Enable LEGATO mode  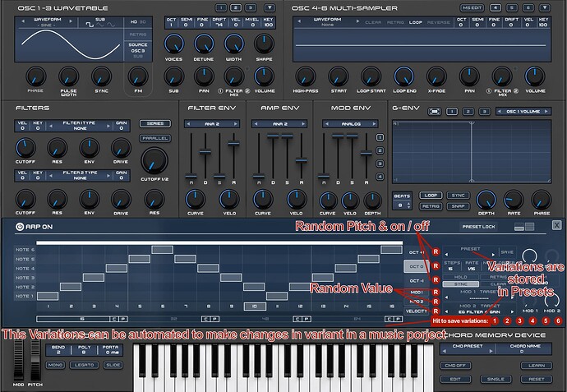point(85,365)
